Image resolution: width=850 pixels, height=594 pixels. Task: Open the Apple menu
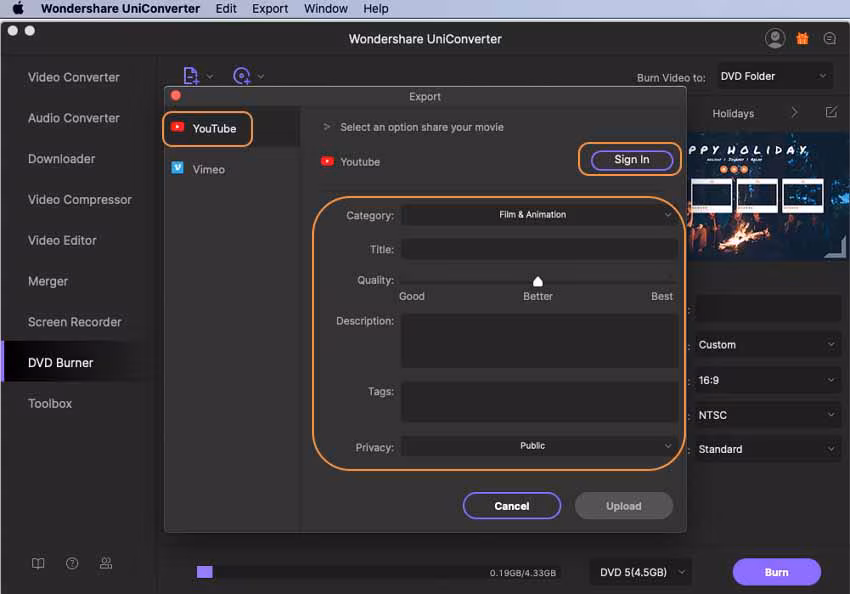click(18, 9)
